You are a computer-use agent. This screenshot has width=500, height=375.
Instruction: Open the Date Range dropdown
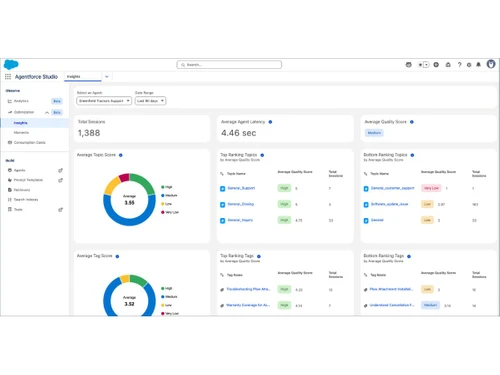point(150,101)
